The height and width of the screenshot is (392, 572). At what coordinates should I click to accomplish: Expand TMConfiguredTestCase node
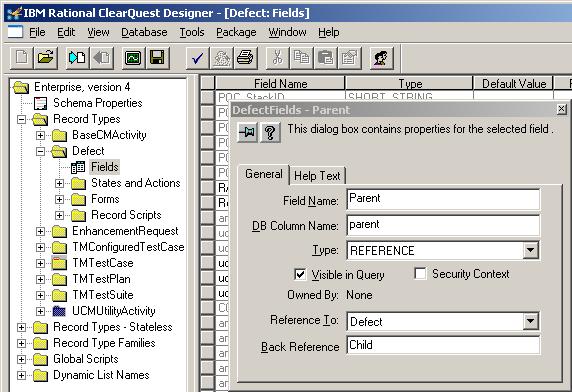40,248
